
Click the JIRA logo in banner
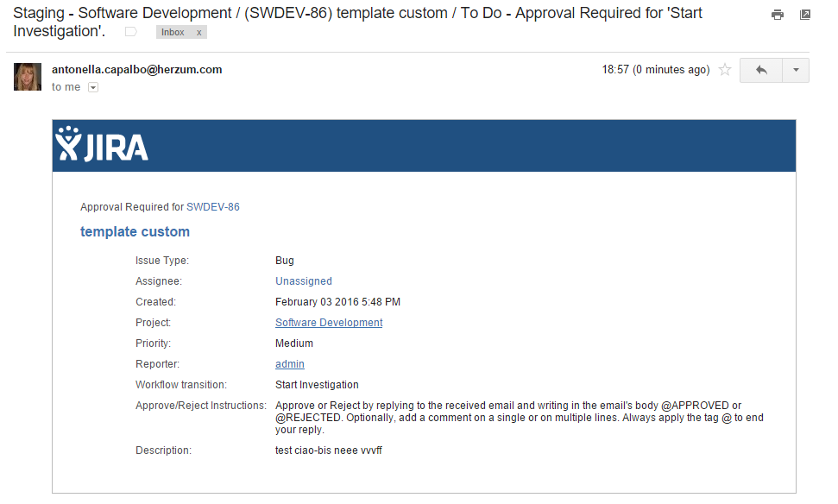click(x=102, y=145)
